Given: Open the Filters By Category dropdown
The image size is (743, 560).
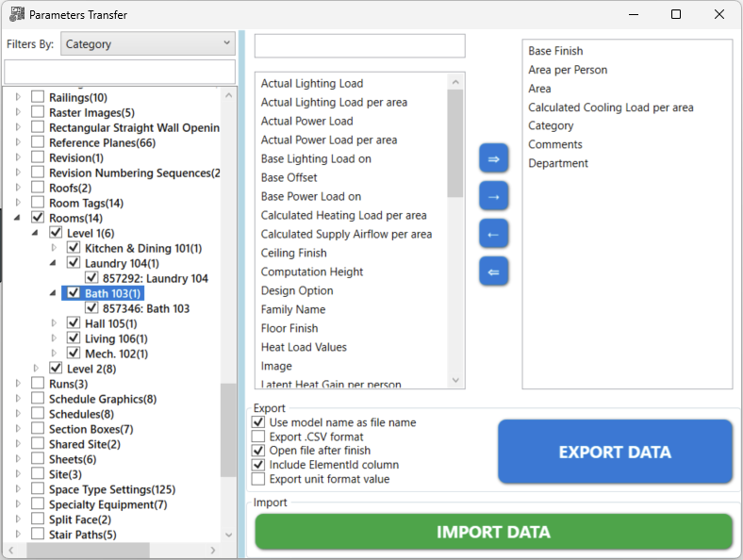Looking at the screenshot, I should 148,43.
